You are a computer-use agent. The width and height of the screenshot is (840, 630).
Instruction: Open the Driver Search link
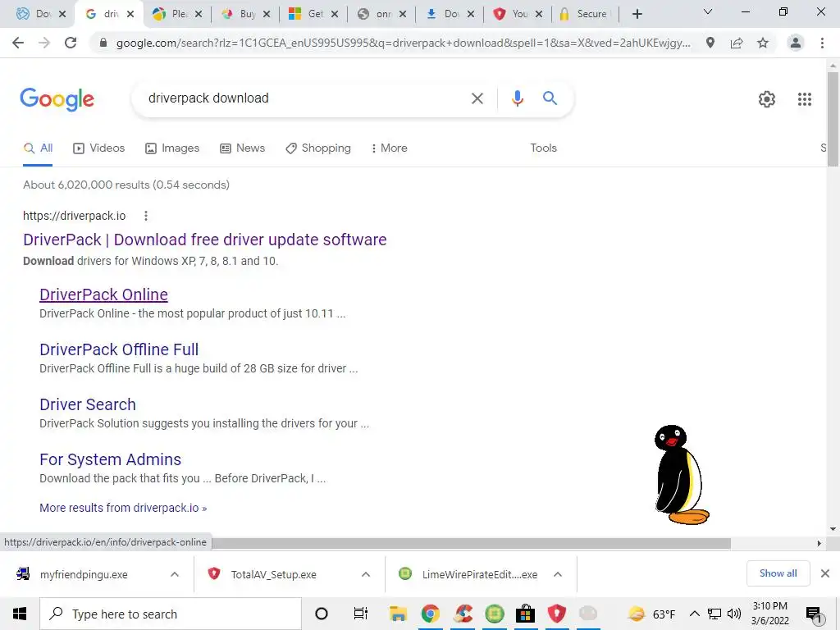(87, 404)
